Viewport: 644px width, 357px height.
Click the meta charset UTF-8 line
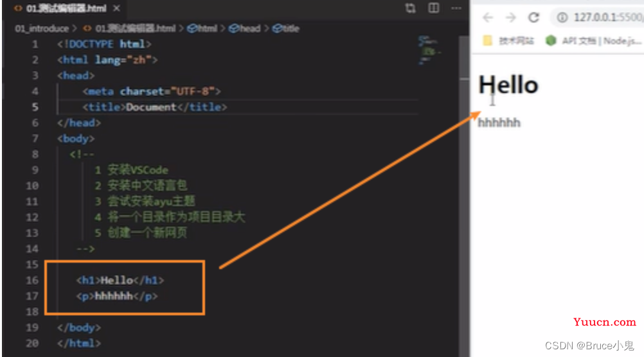pos(152,91)
